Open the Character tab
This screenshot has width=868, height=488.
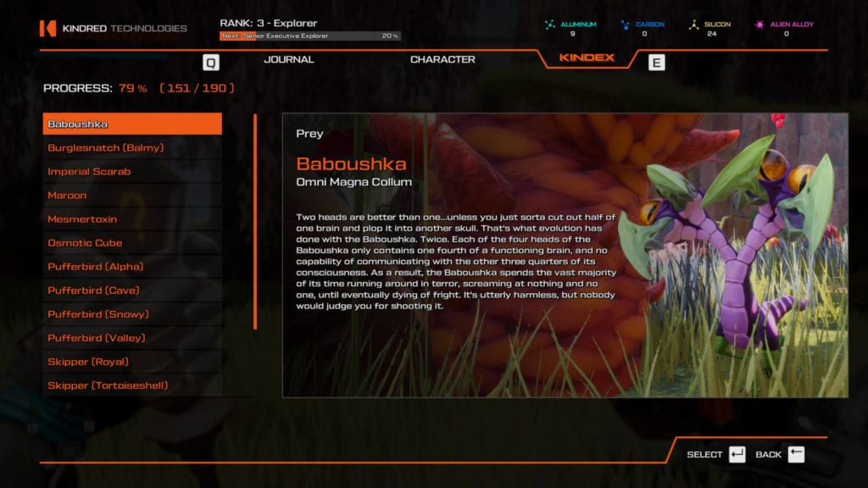pyautogui.click(x=442, y=60)
